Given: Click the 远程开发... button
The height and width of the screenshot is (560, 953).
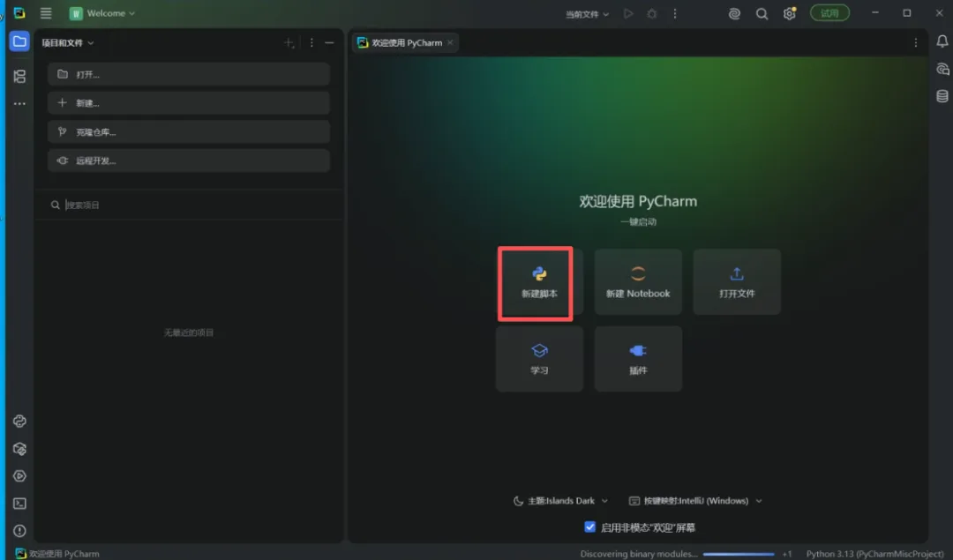Looking at the screenshot, I should click(x=189, y=161).
